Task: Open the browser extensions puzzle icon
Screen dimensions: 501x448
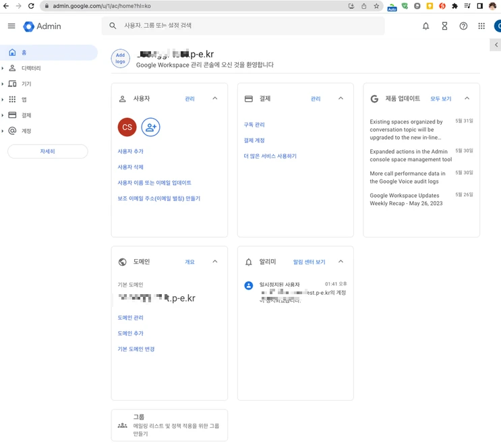Action: [x=454, y=6]
